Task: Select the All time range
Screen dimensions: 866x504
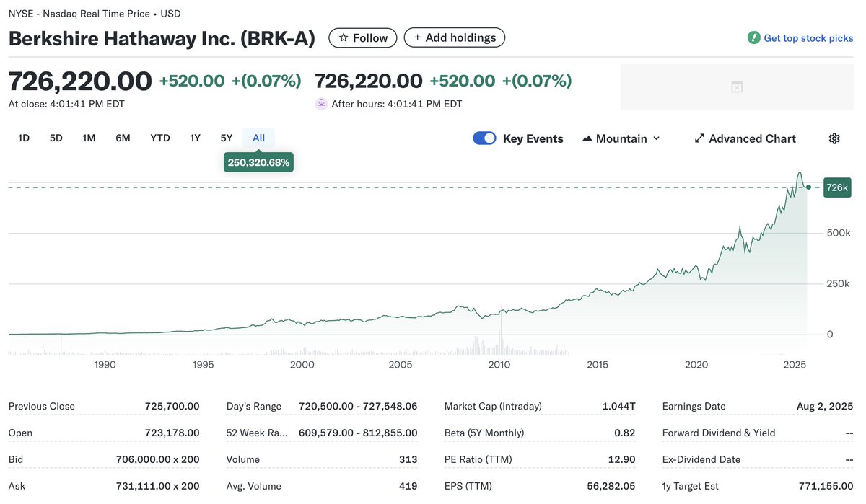Action: point(258,138)
